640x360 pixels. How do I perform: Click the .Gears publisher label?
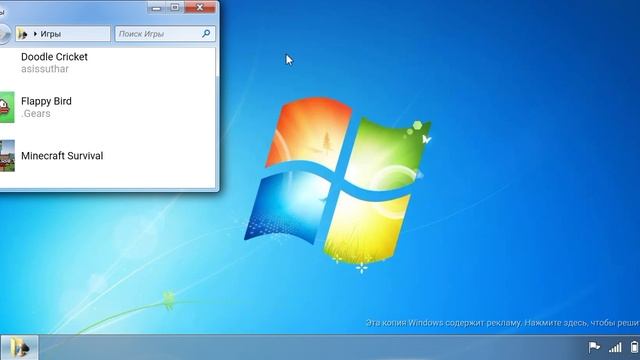[x=36, y=113]
